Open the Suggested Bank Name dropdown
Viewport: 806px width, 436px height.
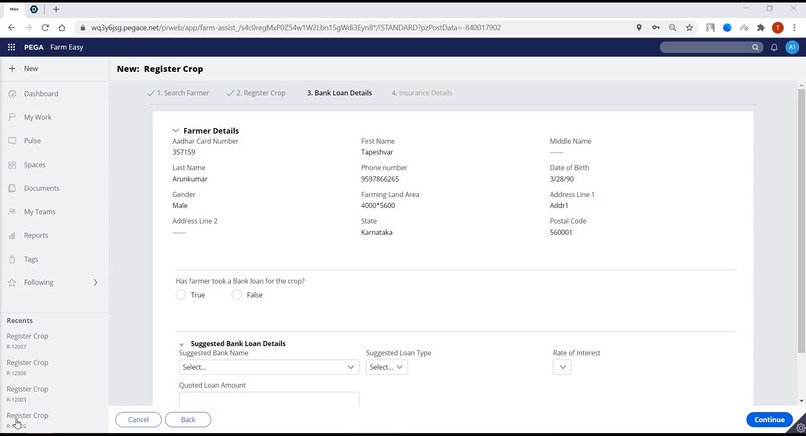269,367
